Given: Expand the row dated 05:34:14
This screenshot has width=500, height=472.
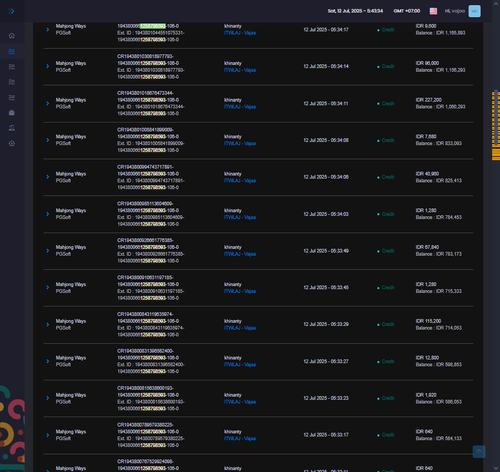Looking at the screenshot, I should 48,66.
